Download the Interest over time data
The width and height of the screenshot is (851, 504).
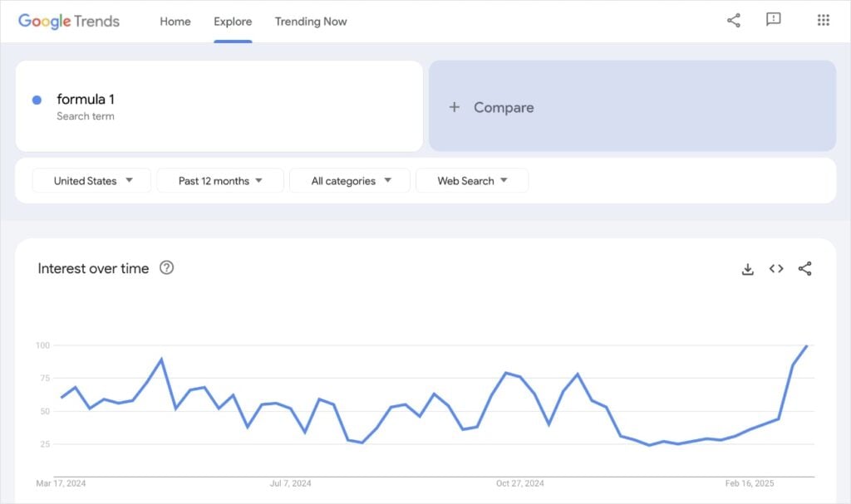(747, 269)
